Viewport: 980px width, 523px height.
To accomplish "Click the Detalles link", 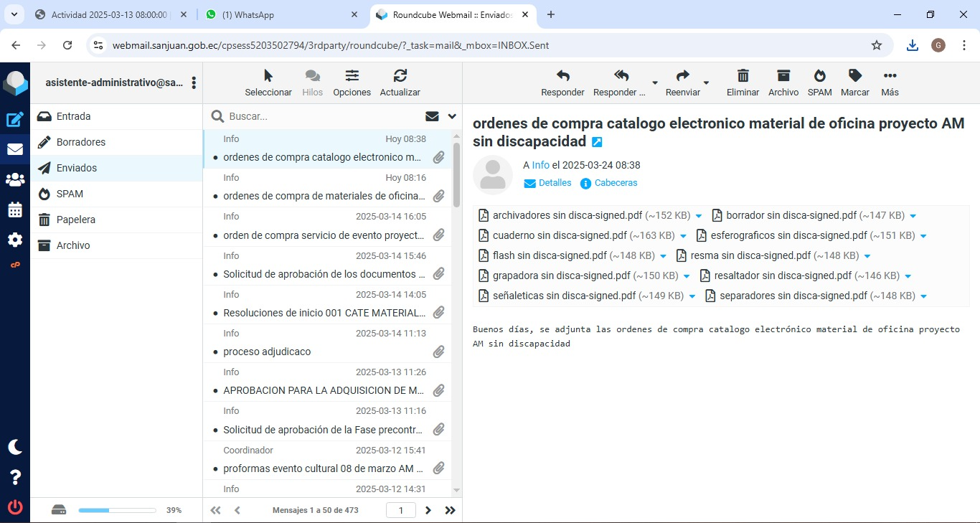I will click(555, 183).
